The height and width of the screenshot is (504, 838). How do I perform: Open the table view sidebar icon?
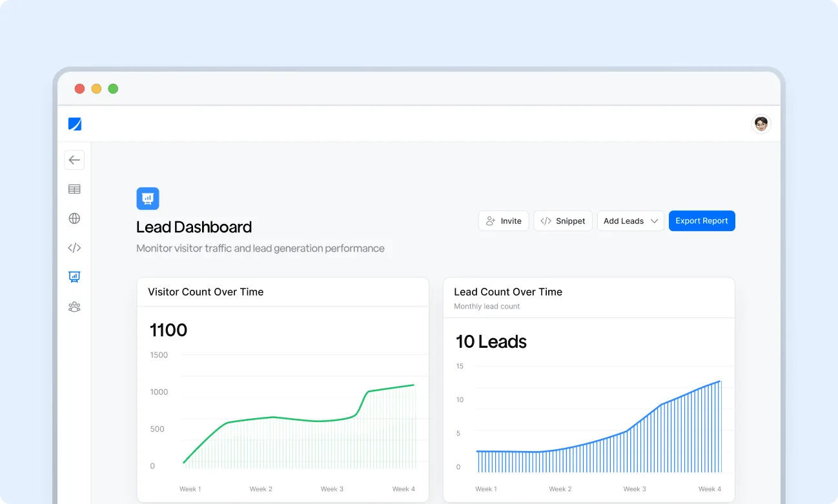click(x=74, y=189)
